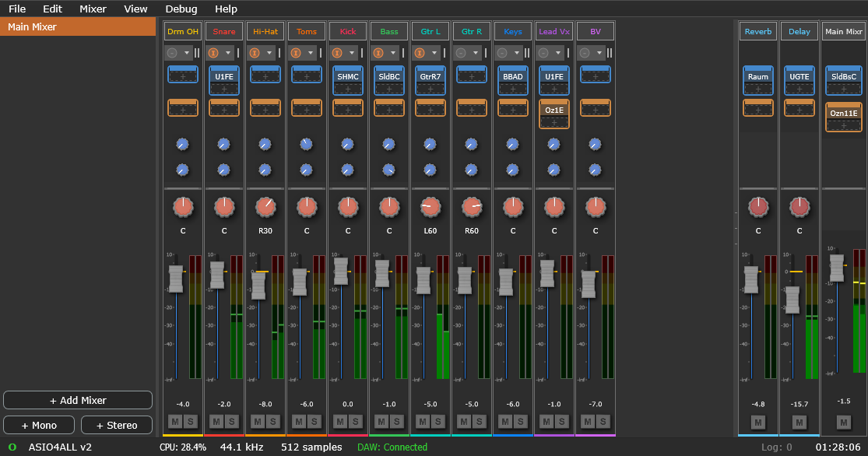Open input dropdown on Bass channel

pos(392,53)
